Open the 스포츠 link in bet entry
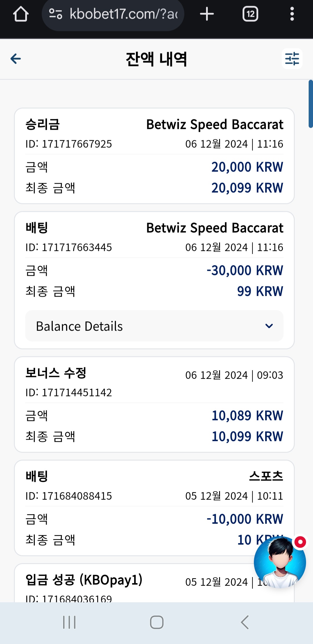The height and width of the screenshot is (644, 313). click(x=266, y=476)
